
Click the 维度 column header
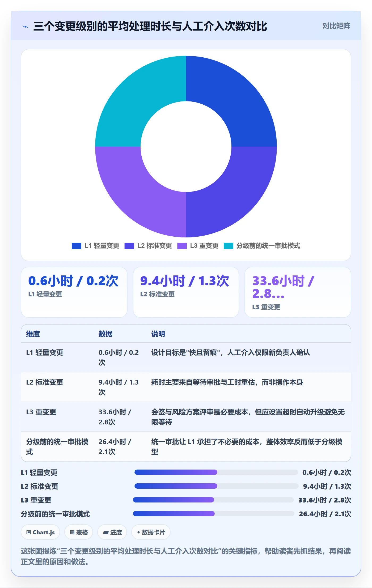pos(33,334)
